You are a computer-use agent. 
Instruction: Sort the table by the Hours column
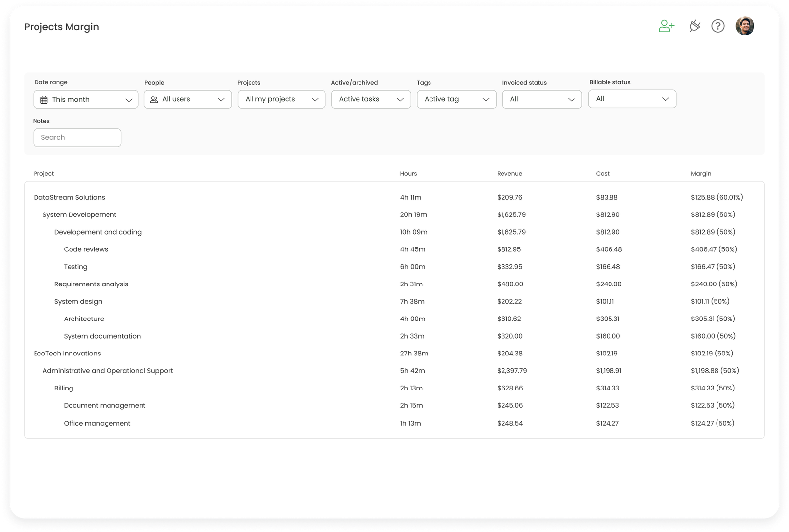tap(408, 173)
